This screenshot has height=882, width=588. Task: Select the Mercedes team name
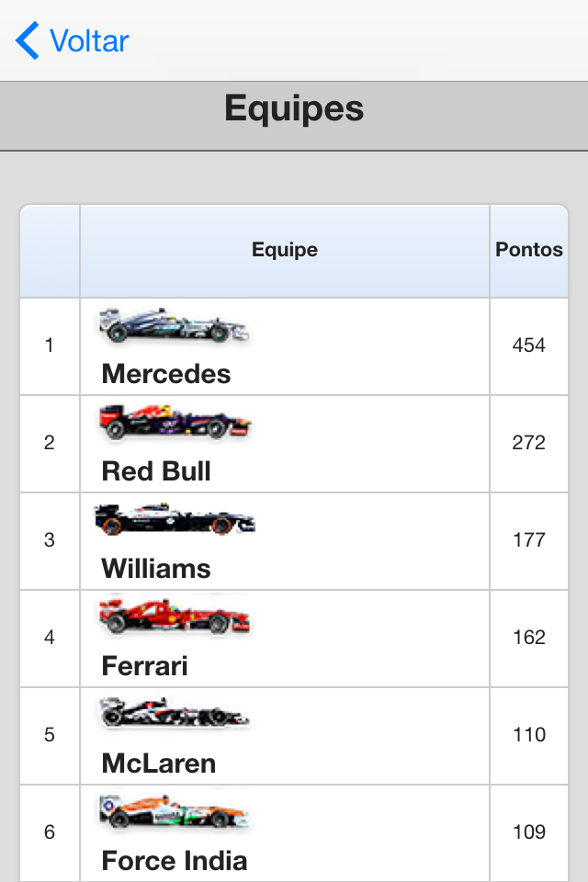pyautogui.click(x=166, y=374)
